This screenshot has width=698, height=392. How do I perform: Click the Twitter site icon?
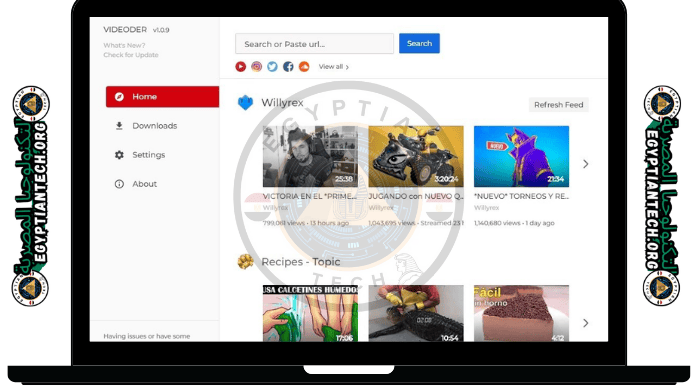click(x=272, y=67)
